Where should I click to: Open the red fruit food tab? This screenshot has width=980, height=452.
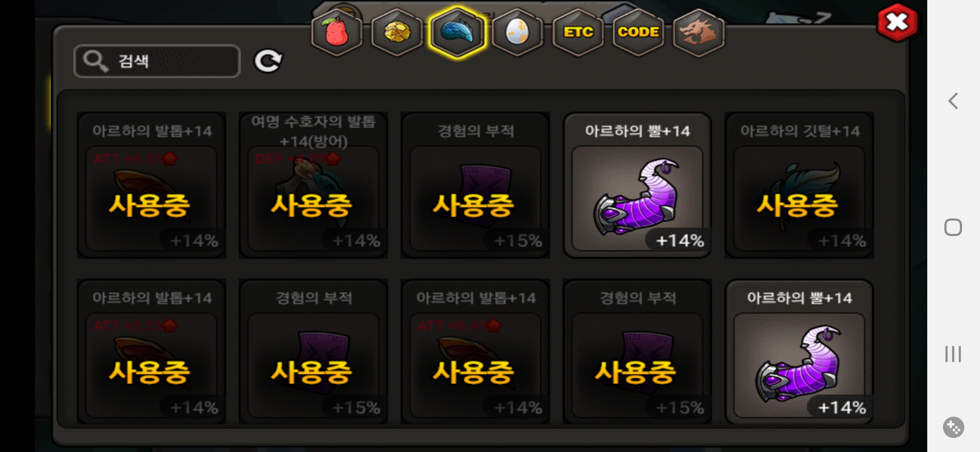[x=337, y=32]
